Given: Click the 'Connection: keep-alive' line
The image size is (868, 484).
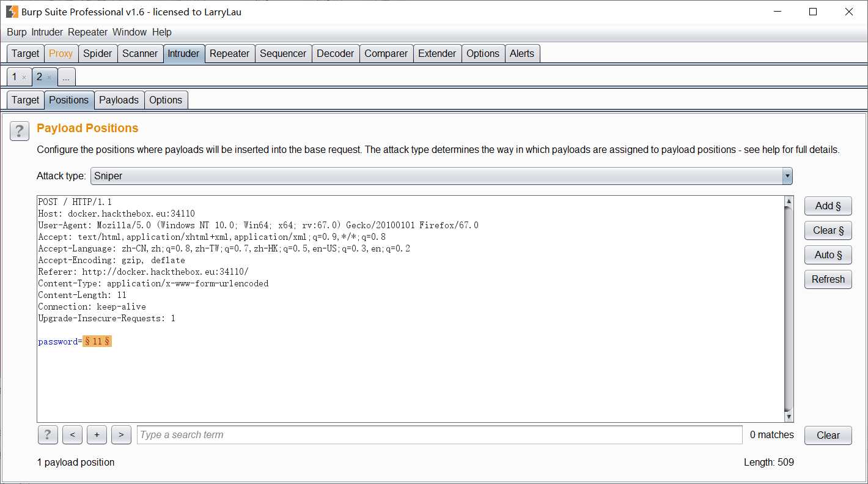Looking at the screenshot, I should tap(92, 307).
